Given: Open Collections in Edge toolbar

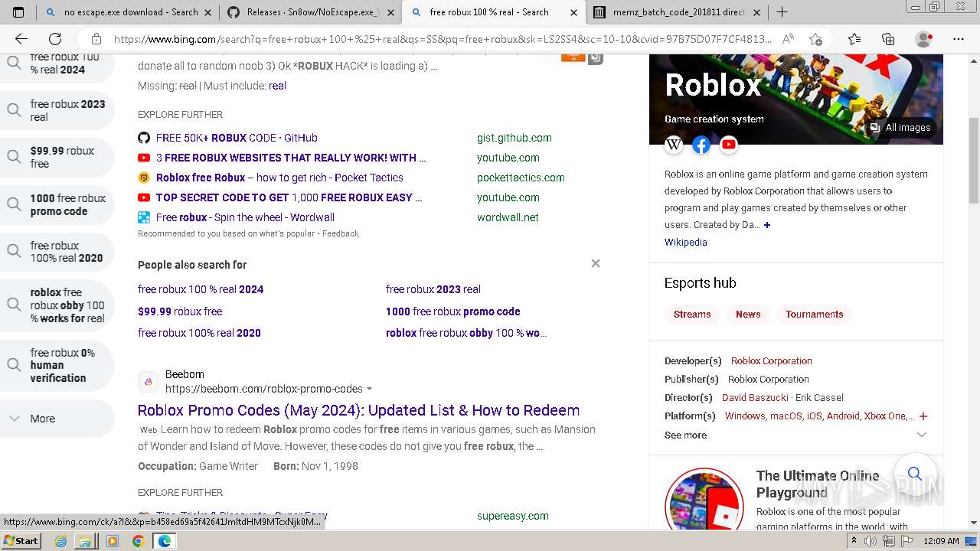Looking at the screenshot, I should (x=888, y=39).
